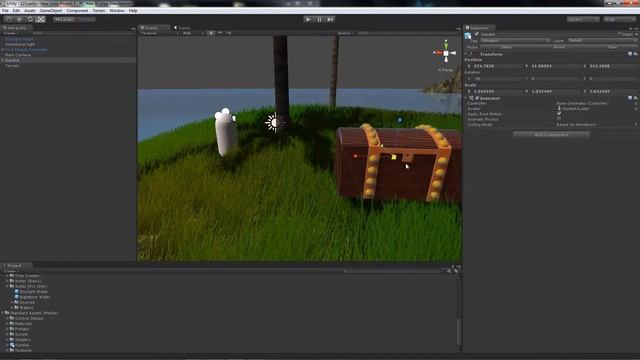640x360 pixels.
Task: Click the Scale Z field
Action: pyautogui.click(x=613, y=91)
